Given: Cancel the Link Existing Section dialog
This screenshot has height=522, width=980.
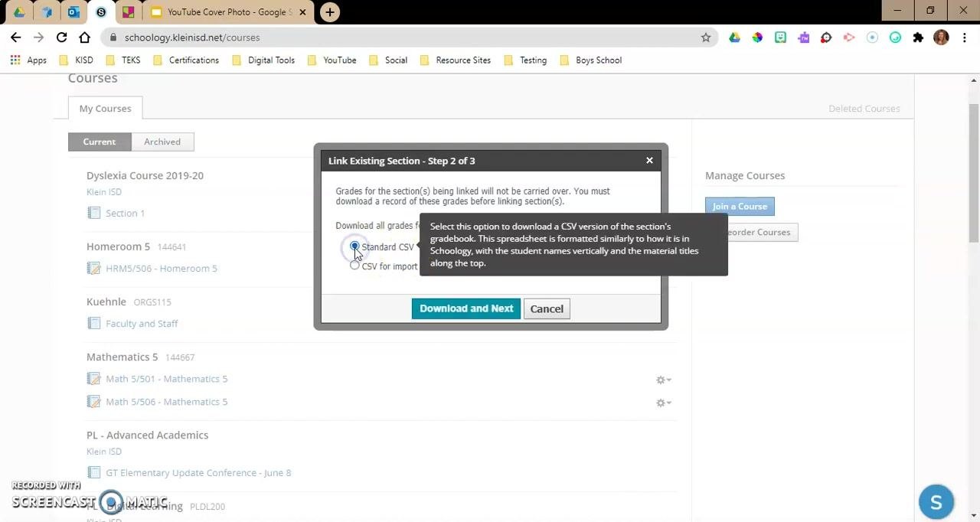Looking at the screenshot, I should (547, 308).
